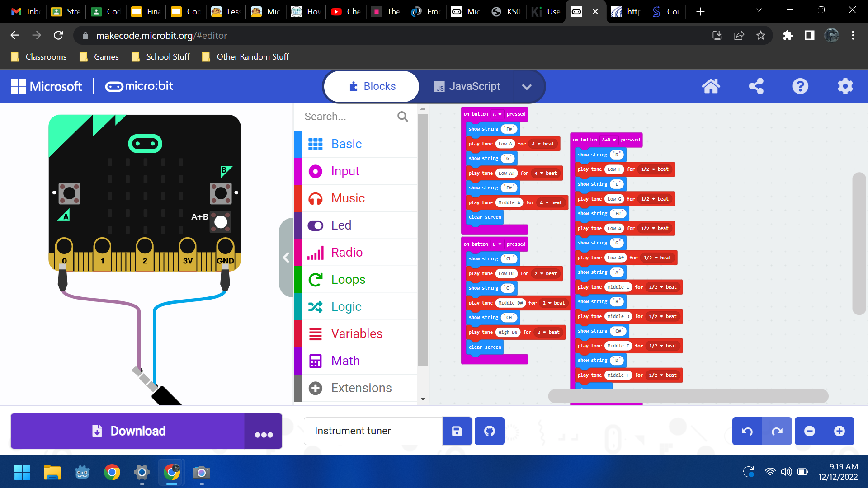868x488 pixels.
Task: Switch to the JavaScript tab
Action: [467, 86]
